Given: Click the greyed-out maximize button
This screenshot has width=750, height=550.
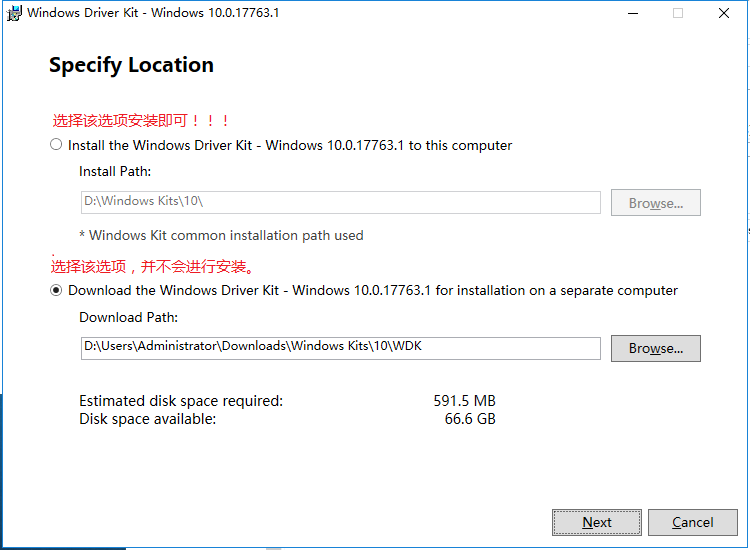Looking at the screenshot, I should [678, 14].
